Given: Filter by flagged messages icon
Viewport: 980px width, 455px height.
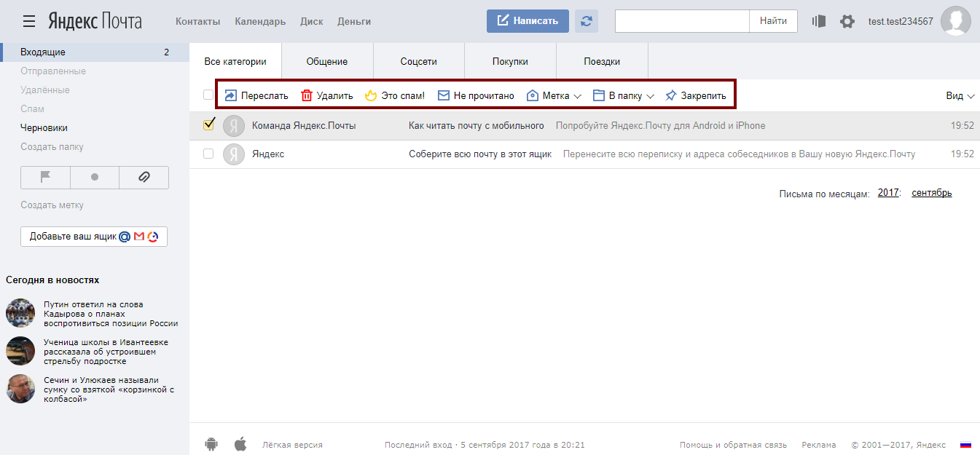Looking at the screenshot, I should [45, 178].
